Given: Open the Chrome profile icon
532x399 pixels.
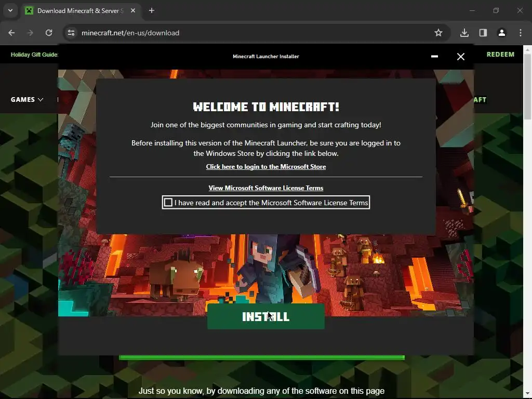Looking at the screenshot, I should 501,33.
